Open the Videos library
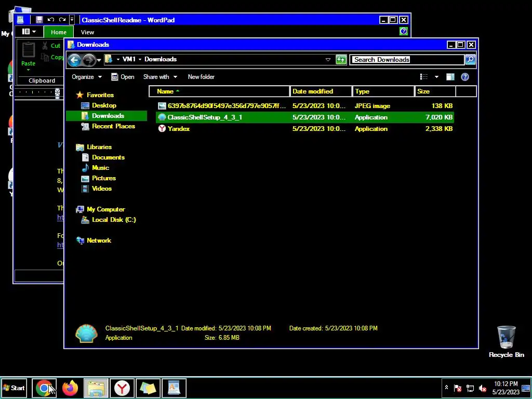 tap(101, 189)
